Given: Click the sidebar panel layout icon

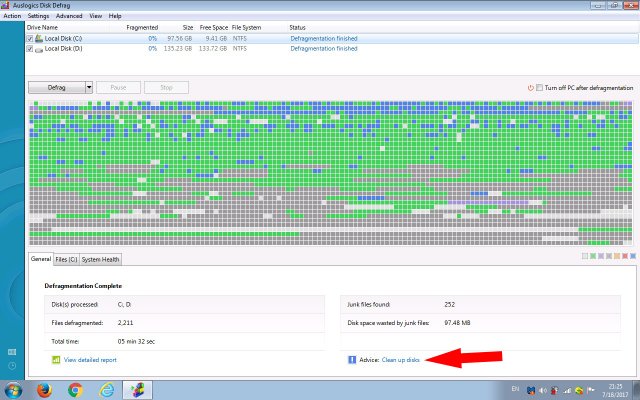Looking at the screenshot, I should pos(12,352).
